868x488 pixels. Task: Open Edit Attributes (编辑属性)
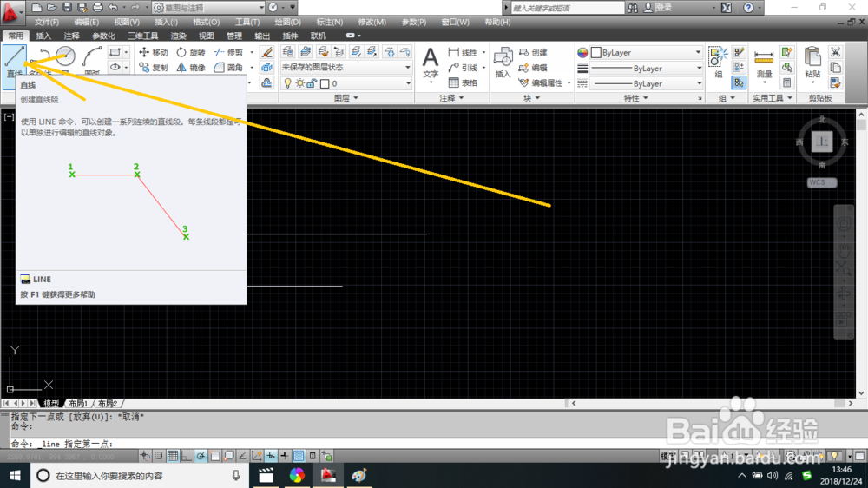click(542, 82)
